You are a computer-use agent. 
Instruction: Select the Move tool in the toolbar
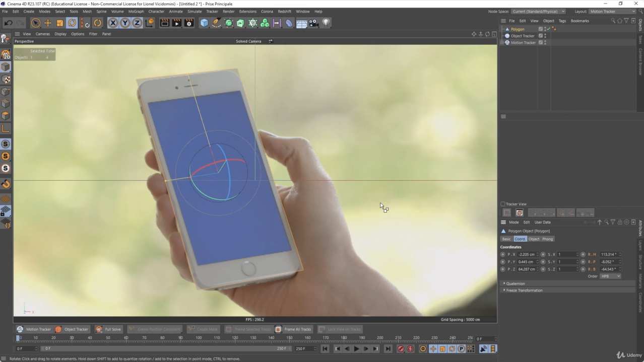[48, 23]
